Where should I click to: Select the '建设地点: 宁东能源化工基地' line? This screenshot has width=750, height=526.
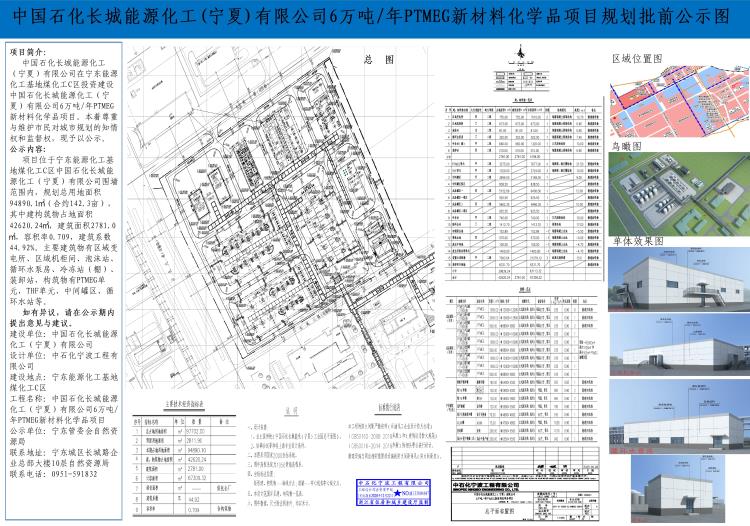[64, 377]
